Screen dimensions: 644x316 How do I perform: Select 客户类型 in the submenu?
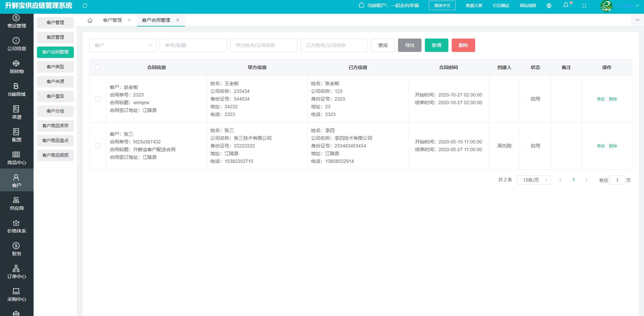click(x=55, y=67)
